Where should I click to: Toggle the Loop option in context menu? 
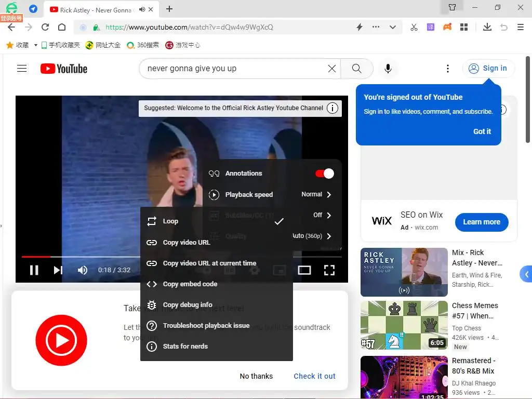coord(217,221)
